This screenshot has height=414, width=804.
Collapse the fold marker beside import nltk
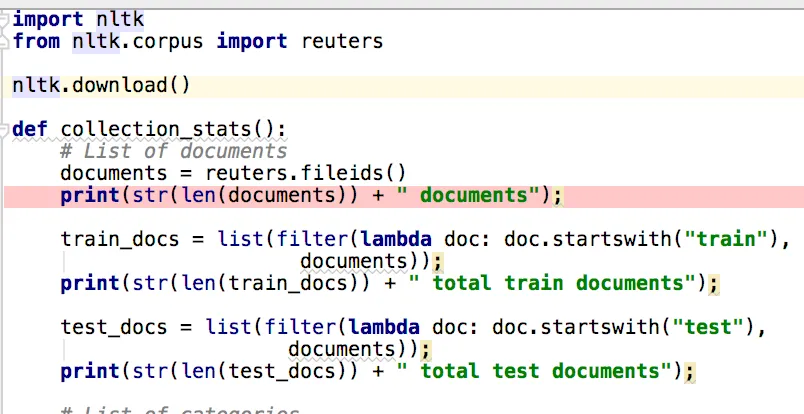click(x=4, y=21)
